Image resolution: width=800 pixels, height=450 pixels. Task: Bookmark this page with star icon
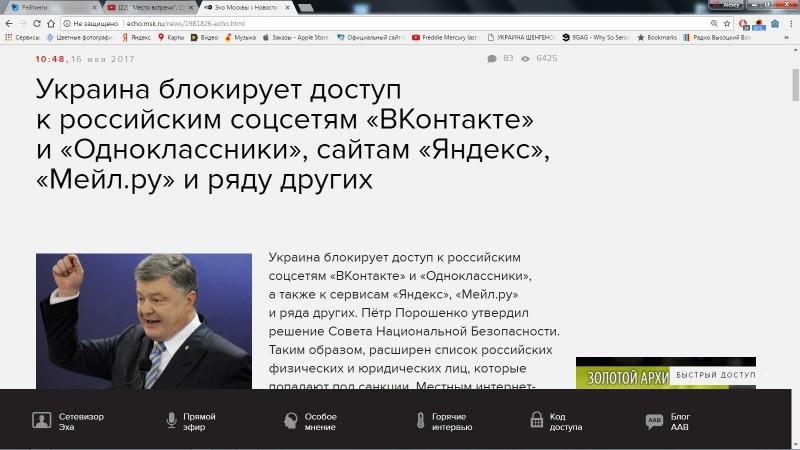point(727,22)
